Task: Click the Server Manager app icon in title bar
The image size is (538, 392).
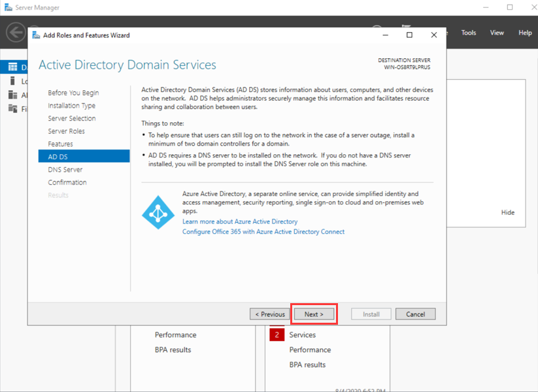Action: click(x=8, y=8)
